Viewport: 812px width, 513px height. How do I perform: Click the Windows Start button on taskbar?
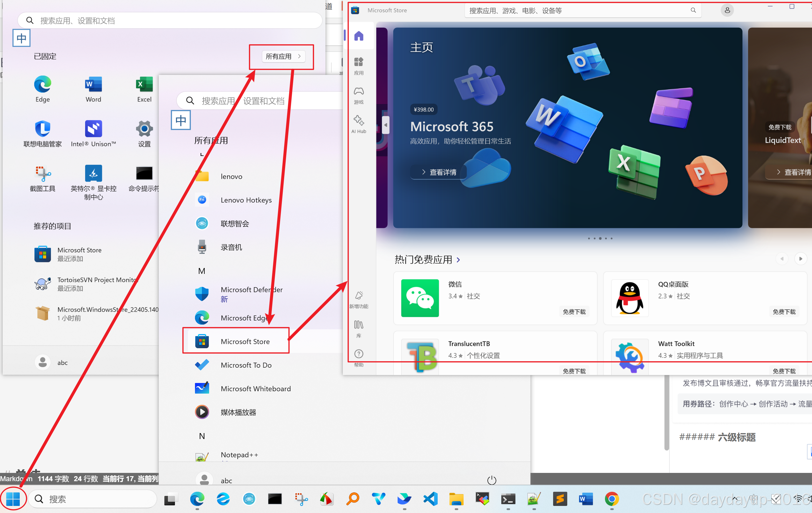click(x=13, y=499)
